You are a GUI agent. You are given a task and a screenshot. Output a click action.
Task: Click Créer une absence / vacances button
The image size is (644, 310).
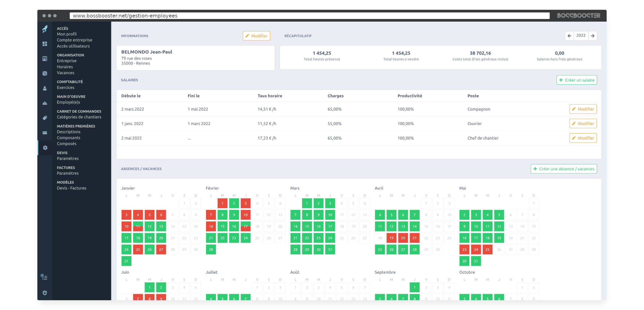coord(564,169)
